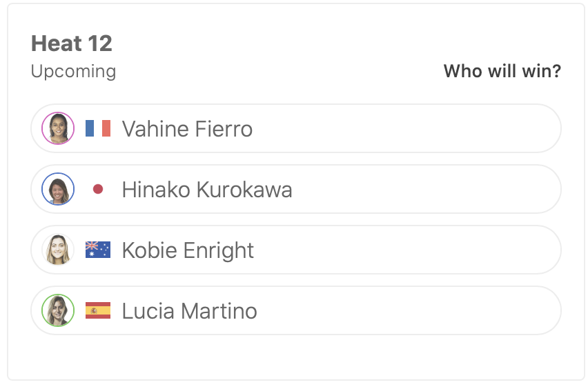This screenshot has height=389, width=588.
Task: Click the Vahine Fierro name text
Action: pos(187,129)
